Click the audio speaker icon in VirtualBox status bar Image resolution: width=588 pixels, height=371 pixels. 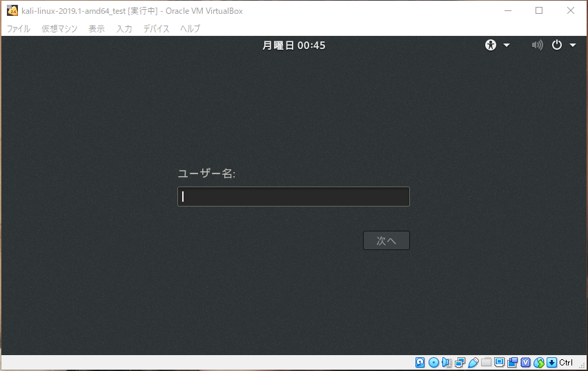pyautogui.click(x=447, y=362)
